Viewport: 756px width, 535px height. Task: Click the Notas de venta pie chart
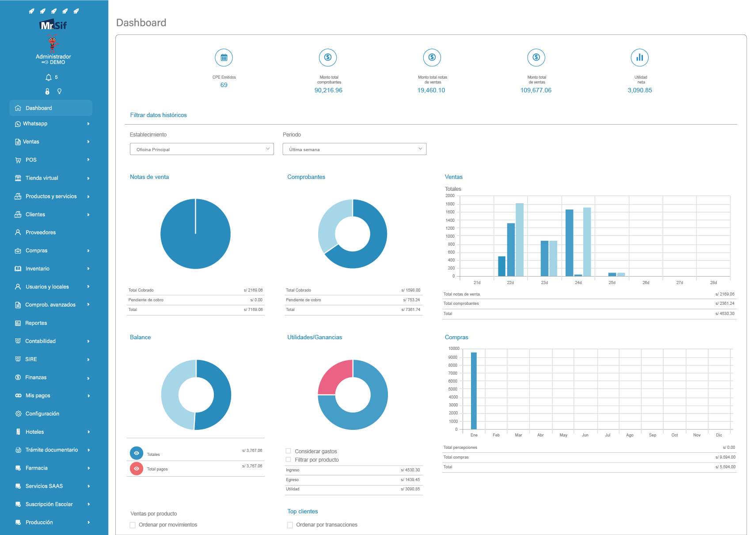pos(195,234)
